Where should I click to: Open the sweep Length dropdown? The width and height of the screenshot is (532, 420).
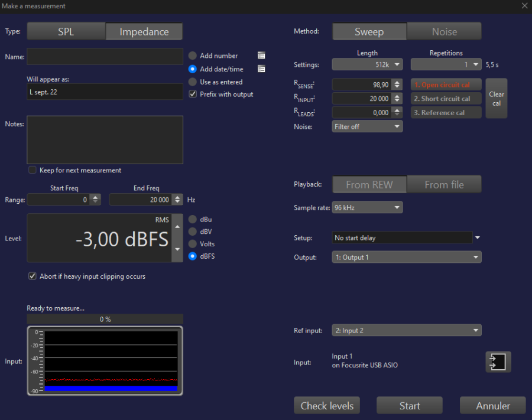(367, 64)
